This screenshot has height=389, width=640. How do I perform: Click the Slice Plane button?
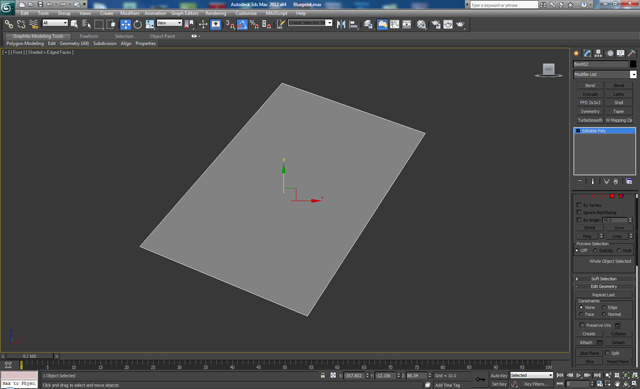tap(589, 353)
